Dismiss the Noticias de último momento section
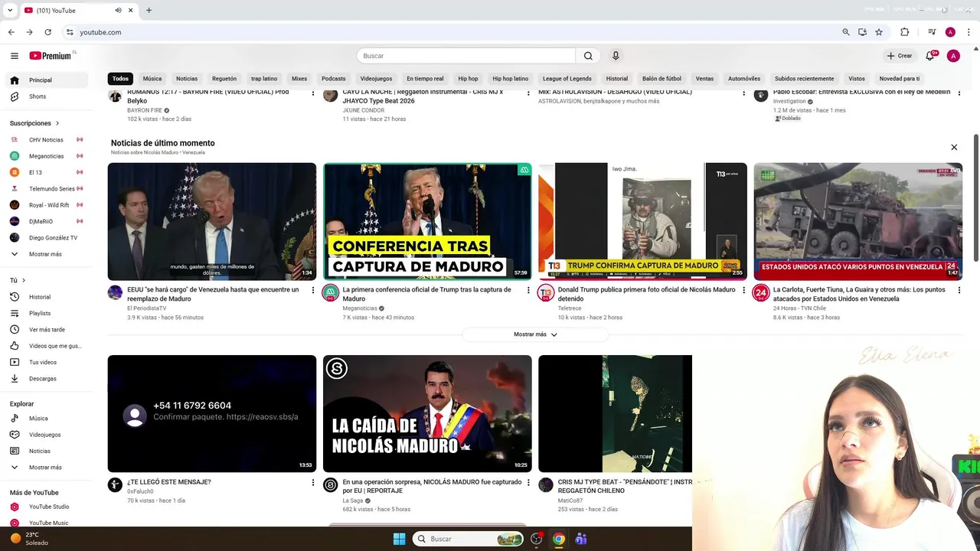The height and width of the screenshot is (551, 980). pos(954,147)
